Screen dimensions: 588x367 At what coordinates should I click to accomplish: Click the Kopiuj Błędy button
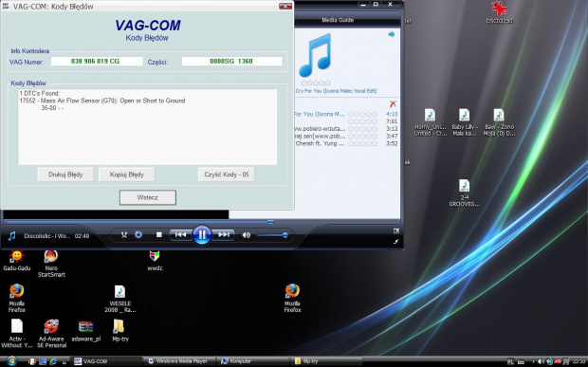[127, 174]
